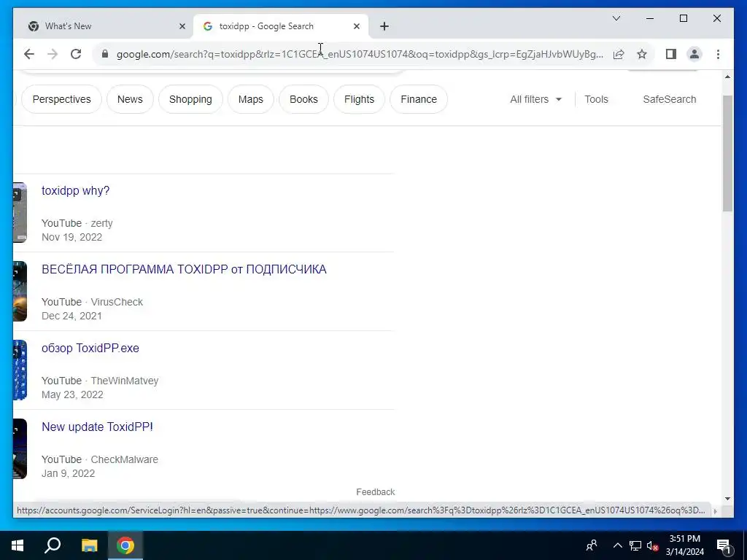747x560 pixels.
Task: Open the Windows Start menu
Action: (18, 545)
